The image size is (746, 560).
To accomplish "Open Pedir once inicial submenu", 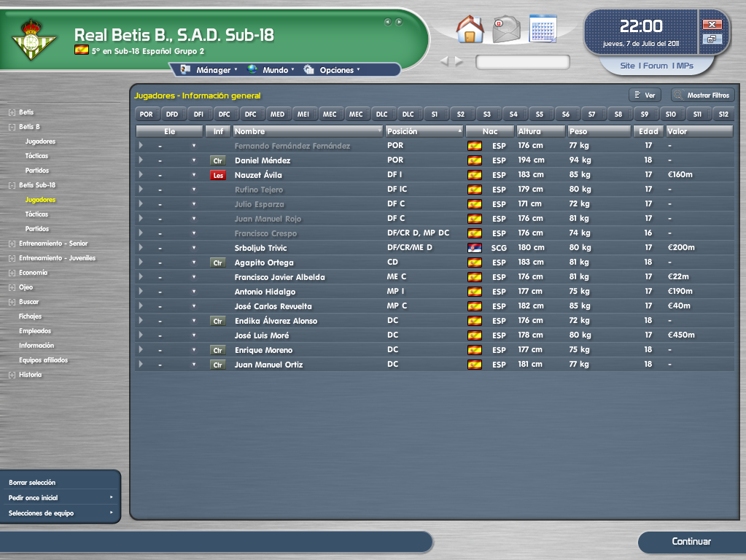I will click(x=60, y=498).
